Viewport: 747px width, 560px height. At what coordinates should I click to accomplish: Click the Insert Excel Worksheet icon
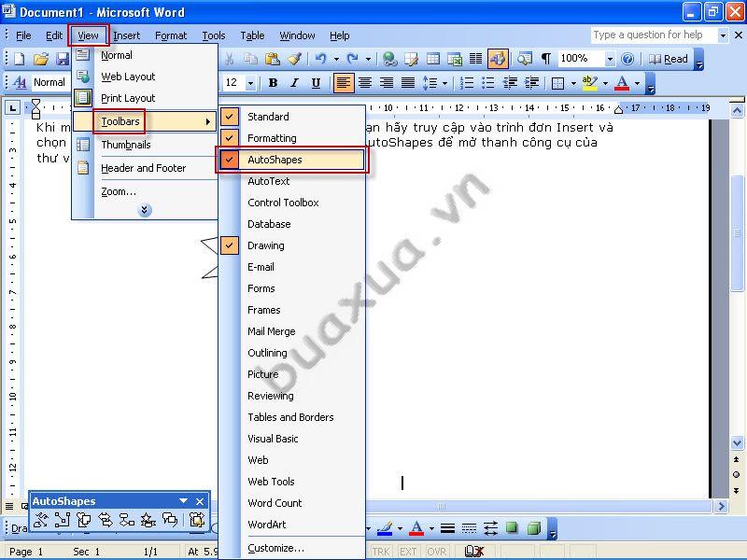(455, 59)
